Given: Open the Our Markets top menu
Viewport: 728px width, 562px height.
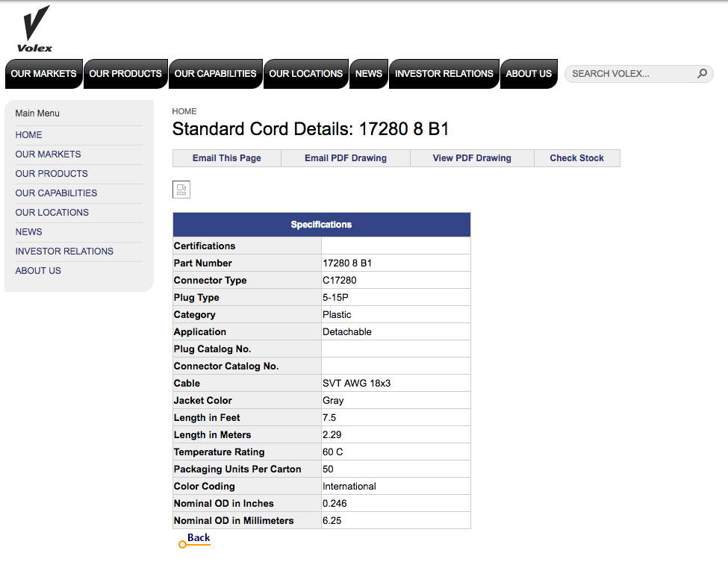Looking at the screenshot, I should tap(43, 74).
